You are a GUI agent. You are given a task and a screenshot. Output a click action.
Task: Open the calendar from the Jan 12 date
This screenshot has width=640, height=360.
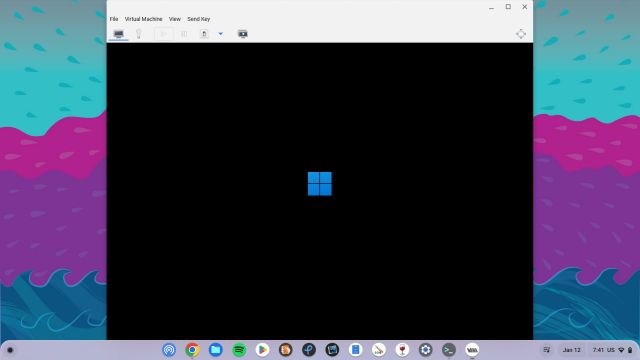tap(571, 350)
